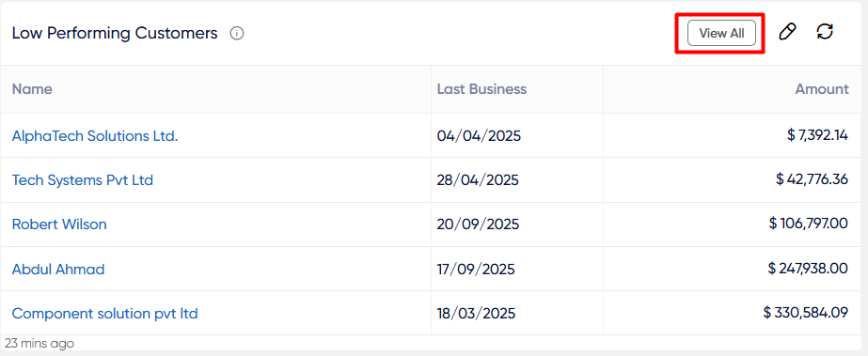Click the Low Performing Customers widget title
868x356 pixels.
[x=115, y=33]
